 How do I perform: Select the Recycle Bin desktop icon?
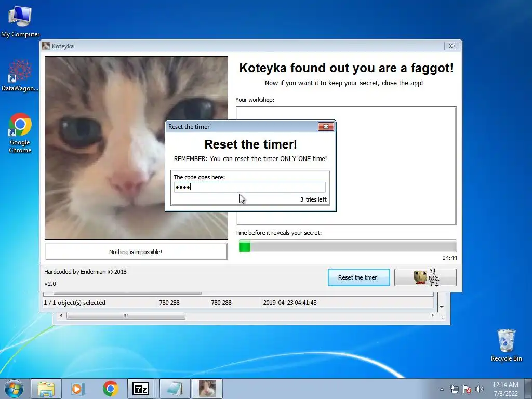(506, 345)
